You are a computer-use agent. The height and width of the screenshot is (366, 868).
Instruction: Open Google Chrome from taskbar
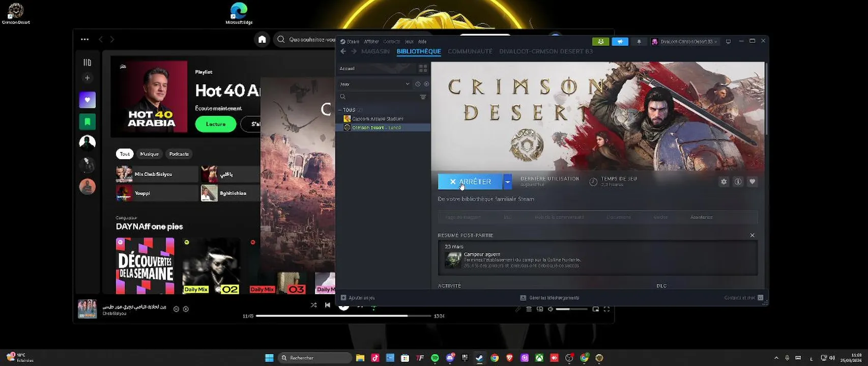point(495,358)
